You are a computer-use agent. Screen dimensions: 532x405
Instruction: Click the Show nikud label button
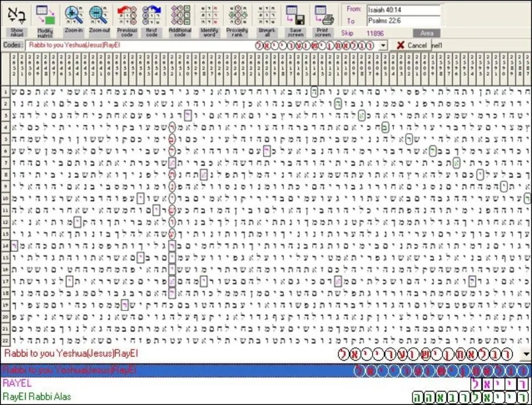[16, 33]
